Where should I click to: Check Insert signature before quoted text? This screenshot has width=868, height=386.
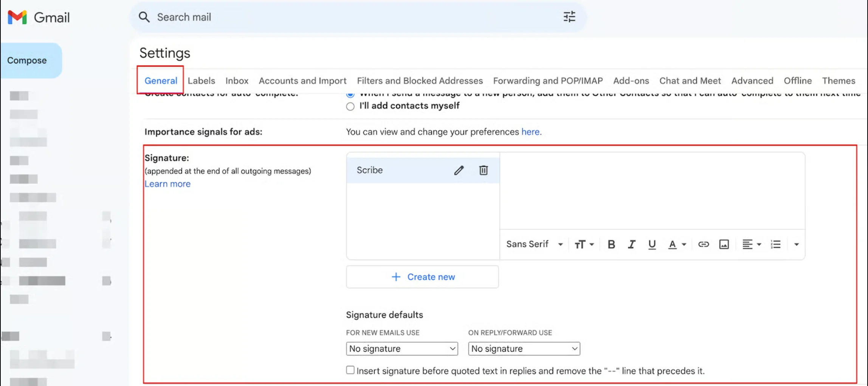(350, 370)
